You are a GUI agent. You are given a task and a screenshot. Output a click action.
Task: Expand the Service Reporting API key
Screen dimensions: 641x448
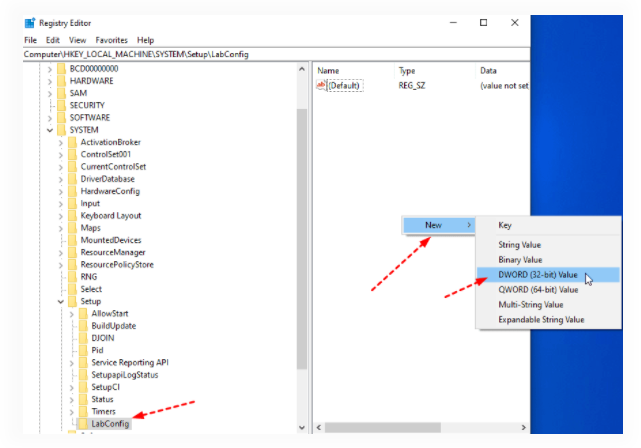[x=72, y=363]
